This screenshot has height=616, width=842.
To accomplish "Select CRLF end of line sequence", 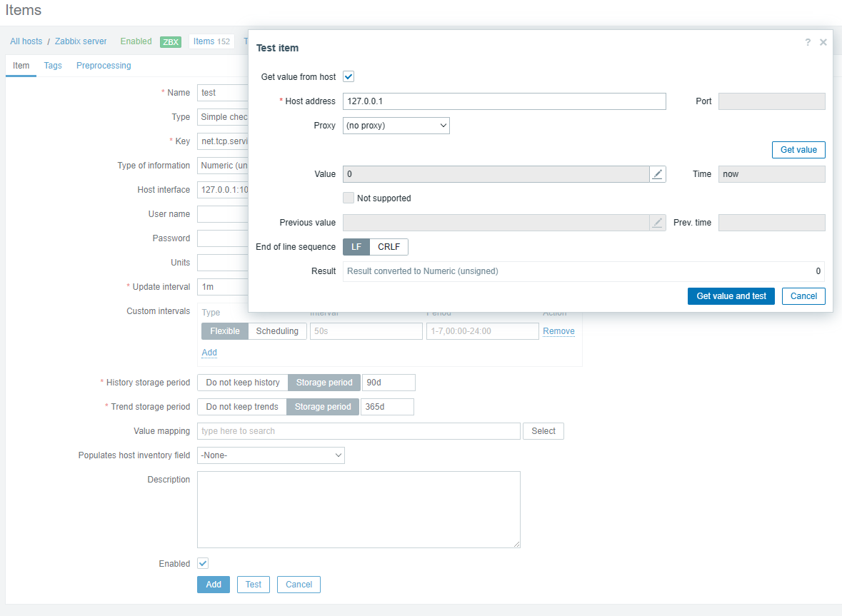I will point(389,247).
